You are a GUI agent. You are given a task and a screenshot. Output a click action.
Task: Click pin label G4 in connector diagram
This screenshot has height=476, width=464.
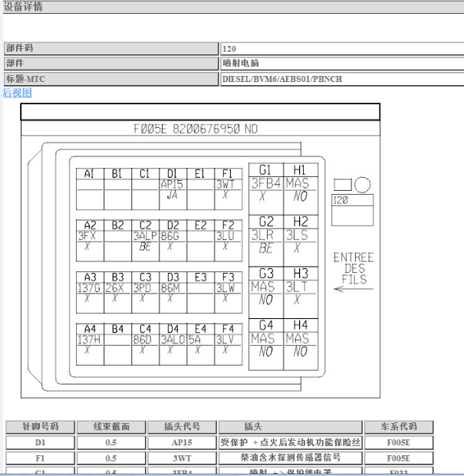pyautogui.click(x=266, y=326)
